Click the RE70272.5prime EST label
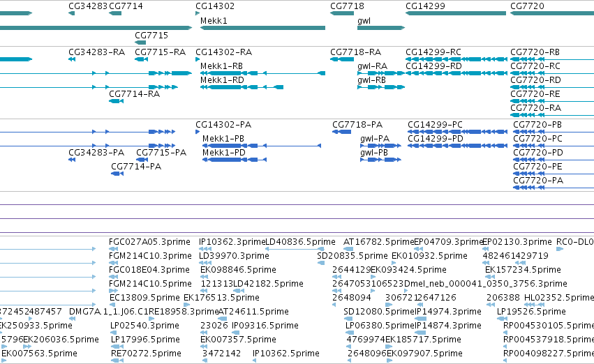The image size is (594, 364). pyautogui.click(x=146, y=354)
